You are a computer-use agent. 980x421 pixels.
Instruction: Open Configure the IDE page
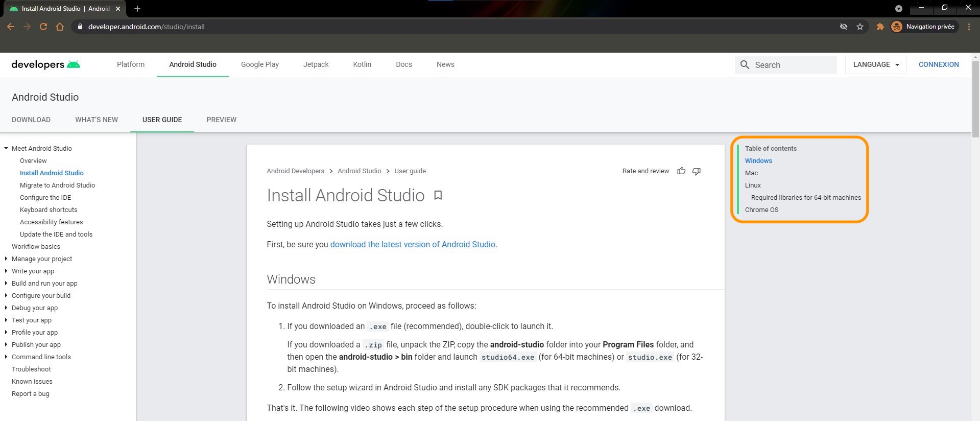pos(45,197)
